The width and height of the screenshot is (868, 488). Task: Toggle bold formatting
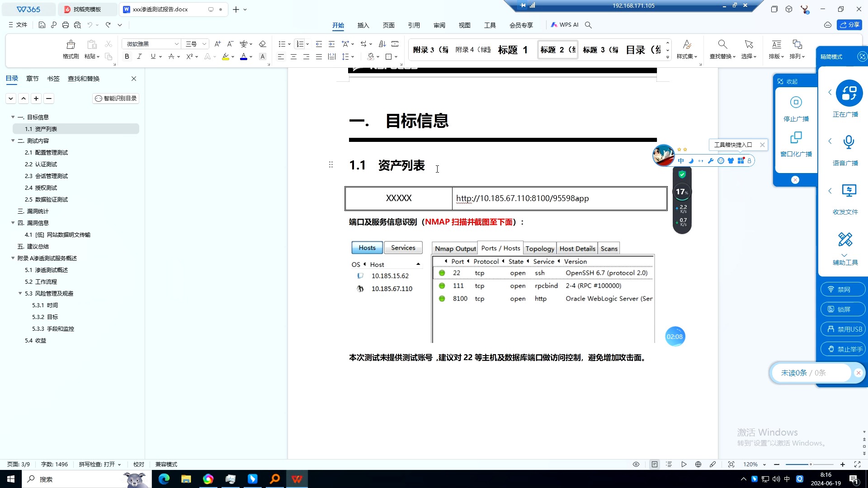[x=127, y=56]
